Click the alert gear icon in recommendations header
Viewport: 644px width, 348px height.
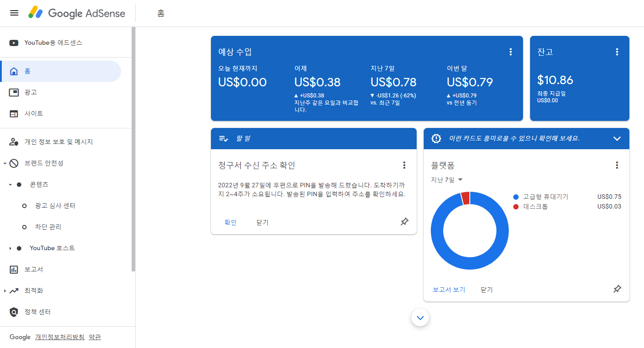pyautogui.click(x=436, y=139)
